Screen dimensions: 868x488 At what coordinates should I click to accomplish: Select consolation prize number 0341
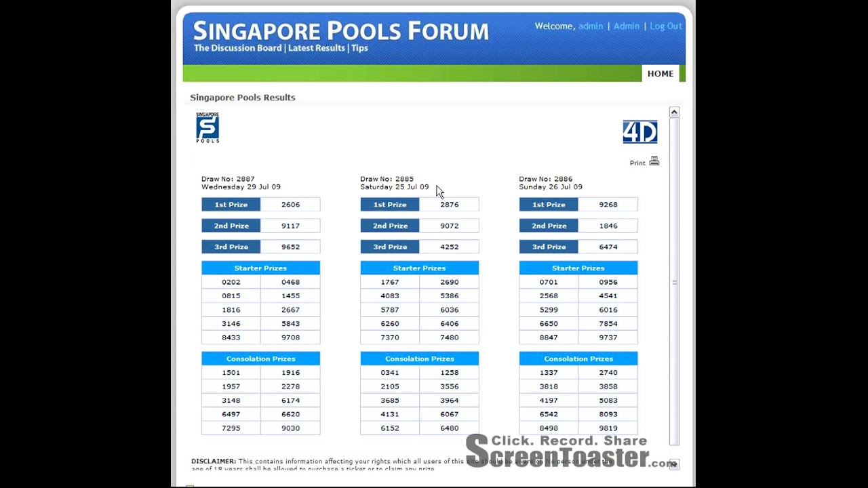tap(390, 373)
